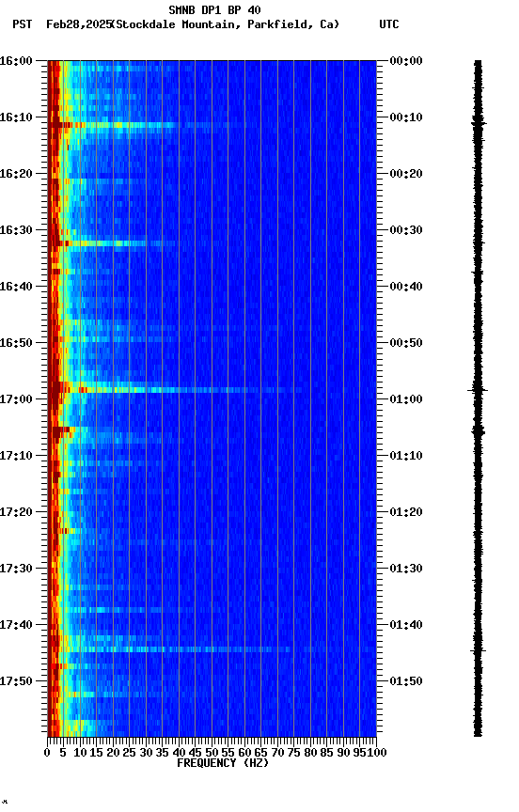
Task: Click the broadband event streak just before 17:00
Action: pyautogui.click(x=176, y=389)
